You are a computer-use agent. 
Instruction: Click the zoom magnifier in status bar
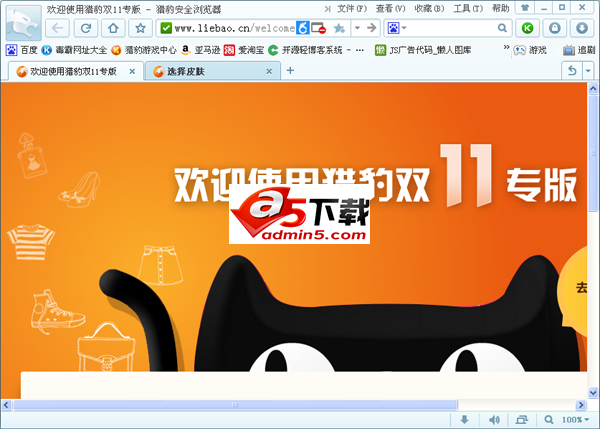(549, 420)
